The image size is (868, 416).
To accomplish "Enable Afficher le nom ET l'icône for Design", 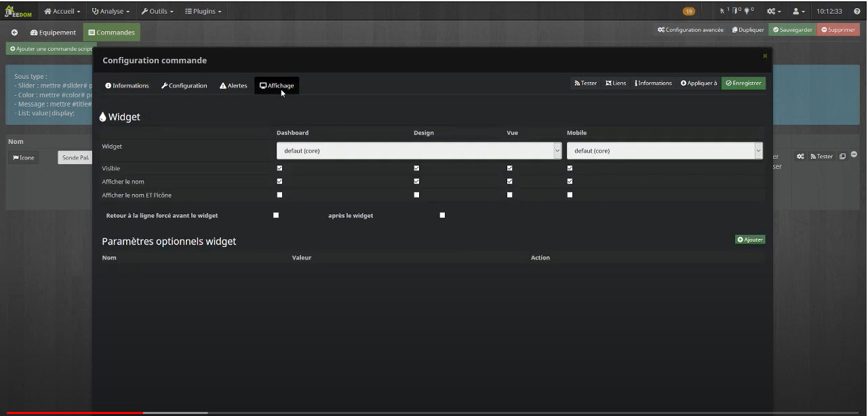I will (x=416, y=195).
